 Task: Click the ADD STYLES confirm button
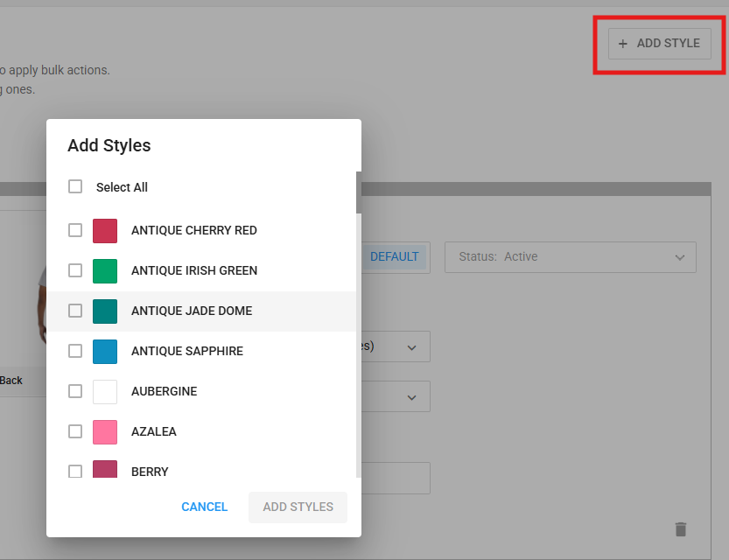[298, 507]
